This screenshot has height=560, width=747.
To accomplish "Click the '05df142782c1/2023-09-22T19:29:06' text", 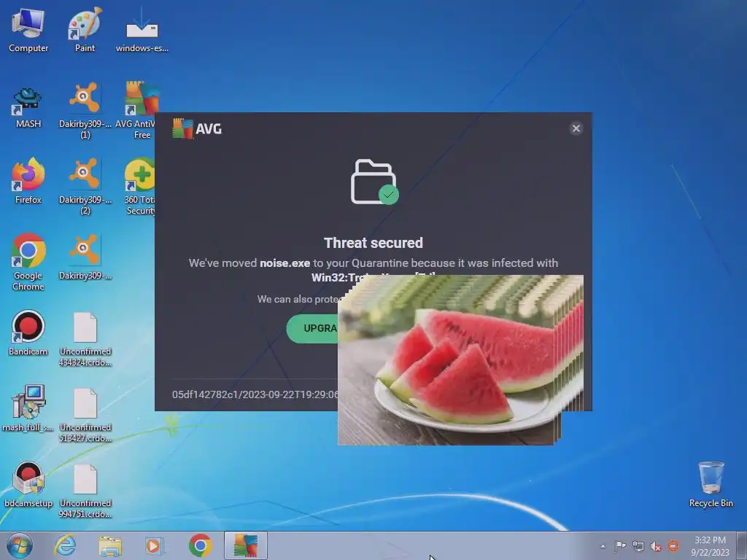I will click(255, 394).
